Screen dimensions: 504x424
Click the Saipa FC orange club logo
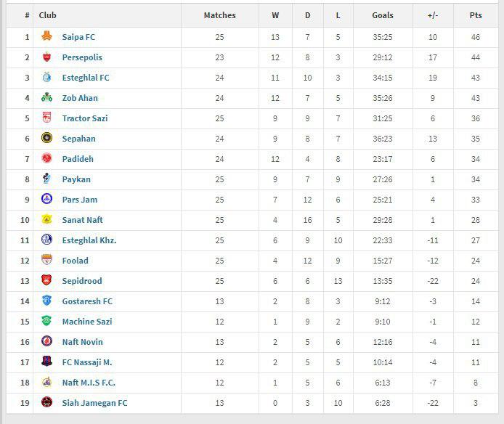tap(46, 36)
